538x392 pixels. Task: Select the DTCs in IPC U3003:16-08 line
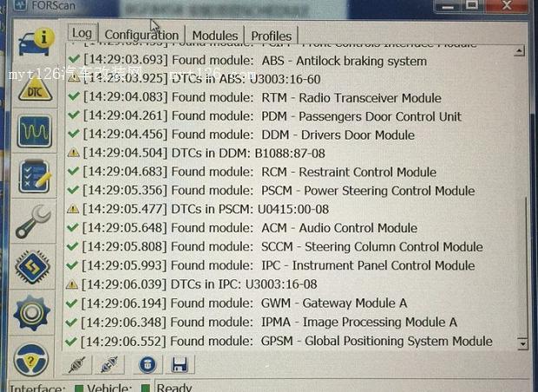click(192, 284)
